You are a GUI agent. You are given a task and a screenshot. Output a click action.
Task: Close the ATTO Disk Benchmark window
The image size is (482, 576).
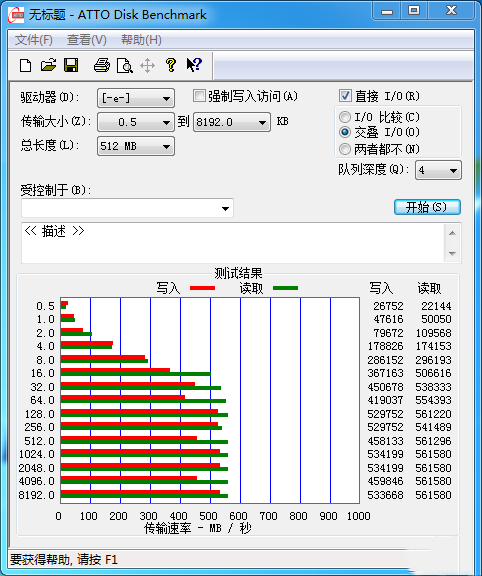(451, 11)
